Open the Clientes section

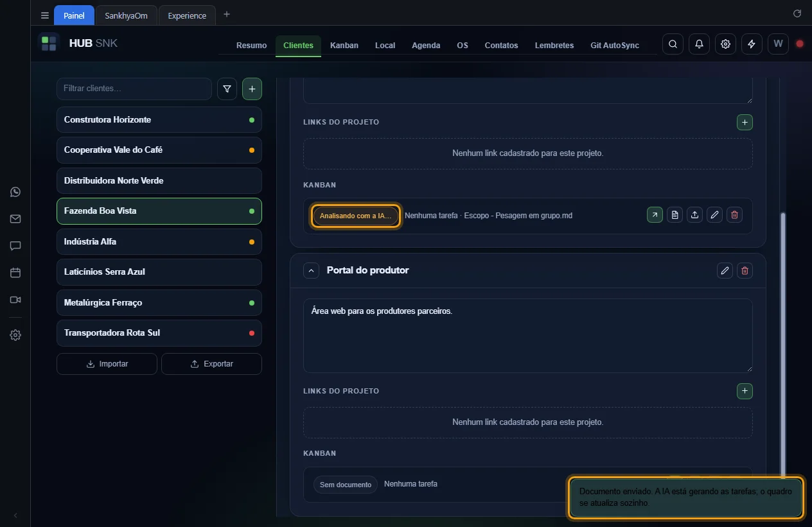[298, 46]
